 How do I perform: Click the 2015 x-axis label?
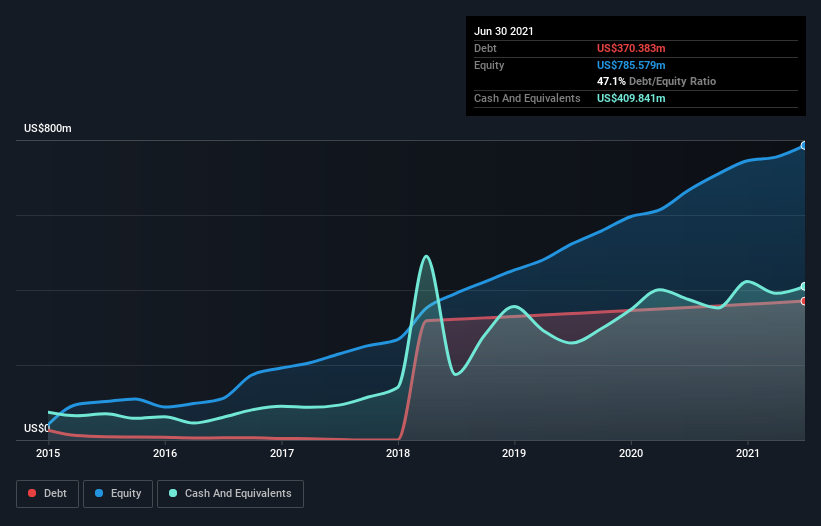(48, 453)
